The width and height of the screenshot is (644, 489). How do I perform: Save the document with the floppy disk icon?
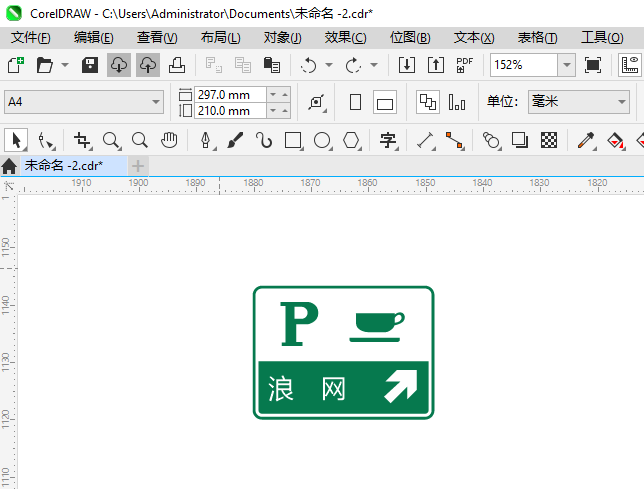coord(90,65)
